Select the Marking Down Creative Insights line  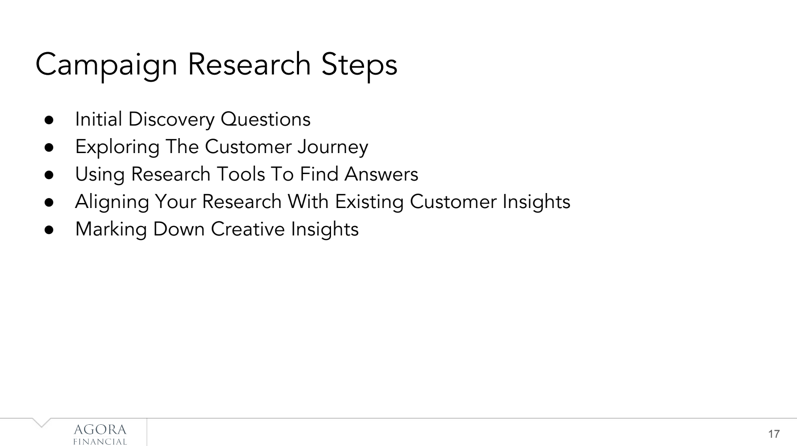[217, 229]
